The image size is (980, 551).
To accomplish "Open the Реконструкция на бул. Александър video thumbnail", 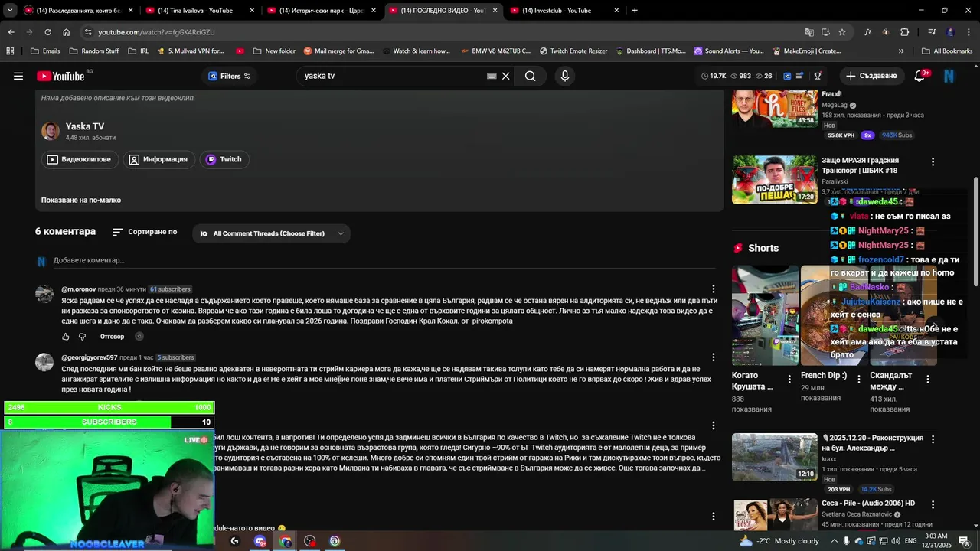I will (774, 457).
